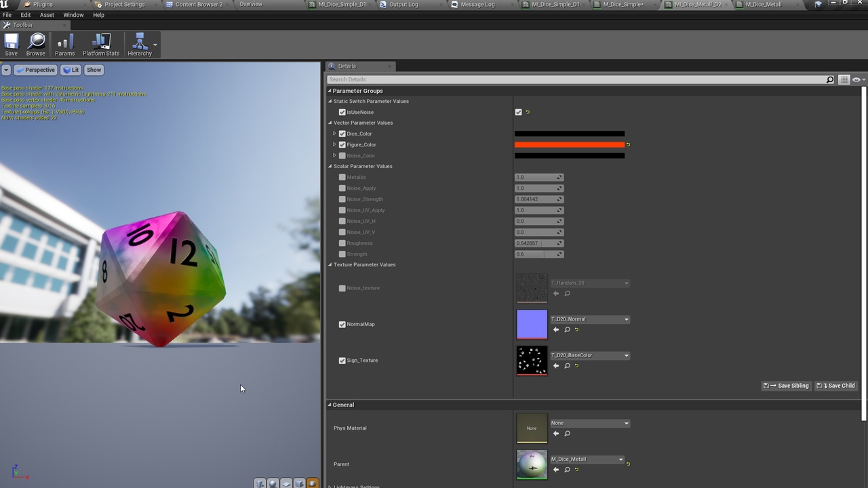Reset Figure_Color to default value

tap(629, 144)
